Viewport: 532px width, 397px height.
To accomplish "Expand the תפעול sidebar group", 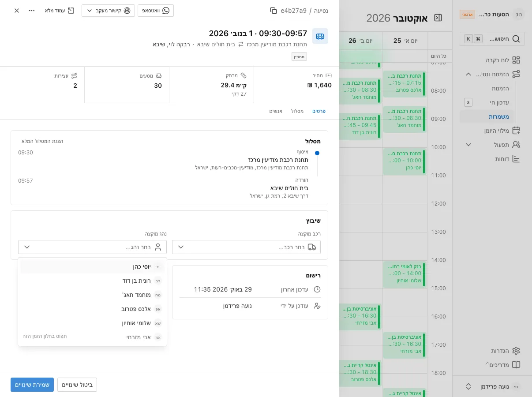I will click(x=468, y=145).
